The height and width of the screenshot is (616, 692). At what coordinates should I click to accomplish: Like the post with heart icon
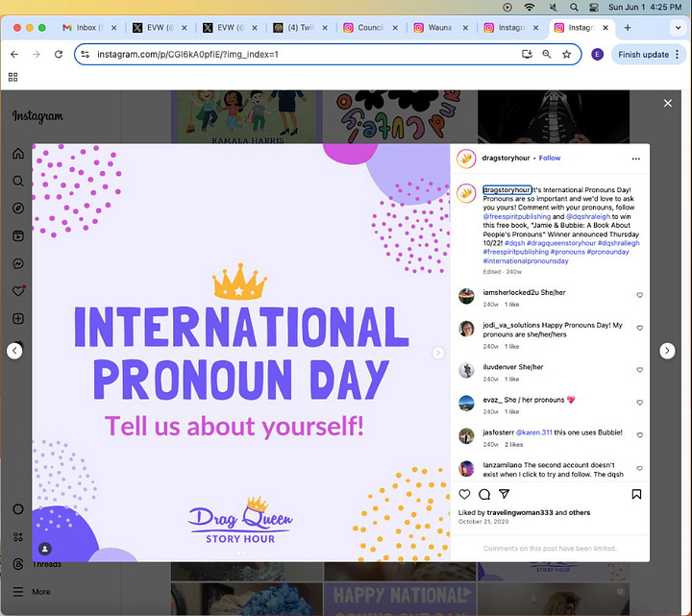point(464,494)
